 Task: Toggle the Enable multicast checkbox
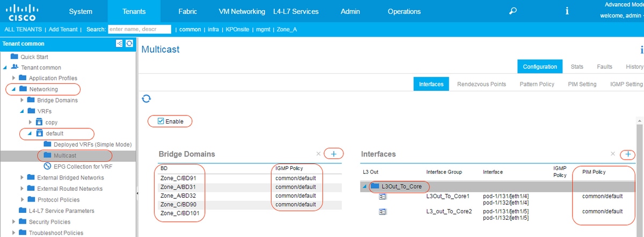click(161, 121)
